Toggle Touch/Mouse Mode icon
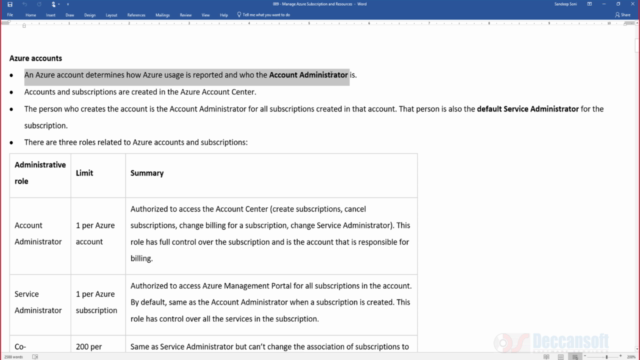This screenshot has width=640, height=360. click(x=54, y=4)
